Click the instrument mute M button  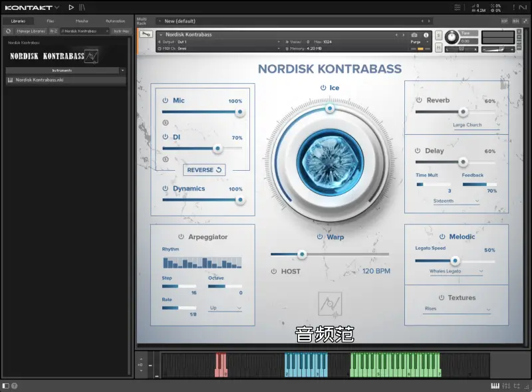click(438, 48)
